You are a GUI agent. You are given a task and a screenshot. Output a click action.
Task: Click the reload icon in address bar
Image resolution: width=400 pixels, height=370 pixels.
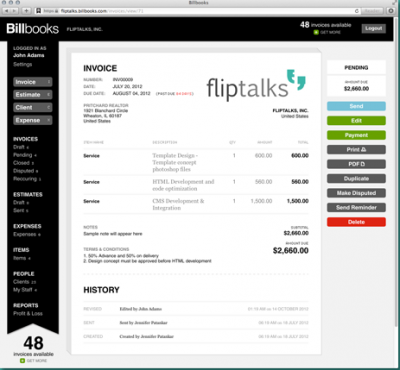pos(357,11)
